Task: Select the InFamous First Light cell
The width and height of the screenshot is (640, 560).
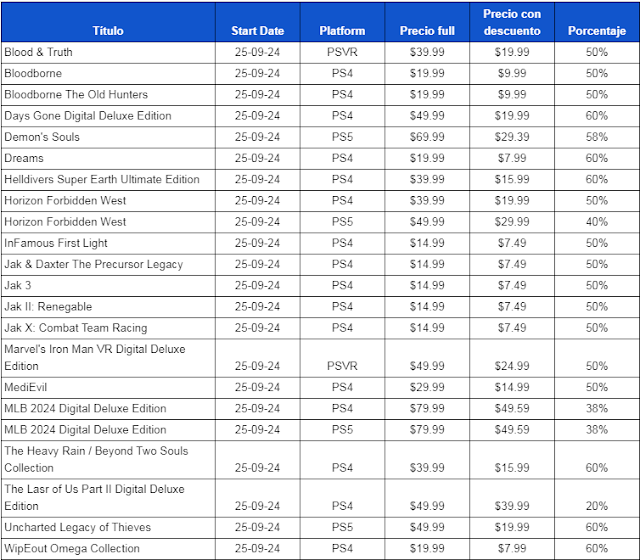Action: click(x=108, y=243)
